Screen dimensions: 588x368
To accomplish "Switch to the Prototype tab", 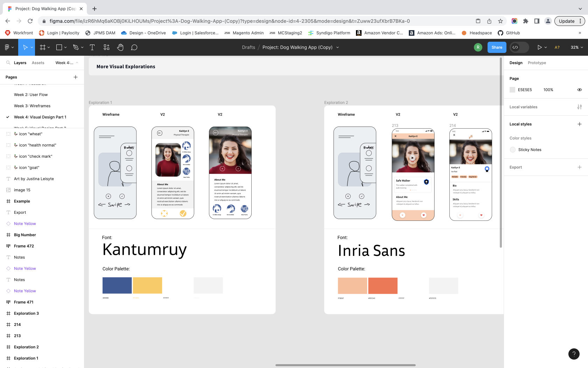I will click(537, 63).
